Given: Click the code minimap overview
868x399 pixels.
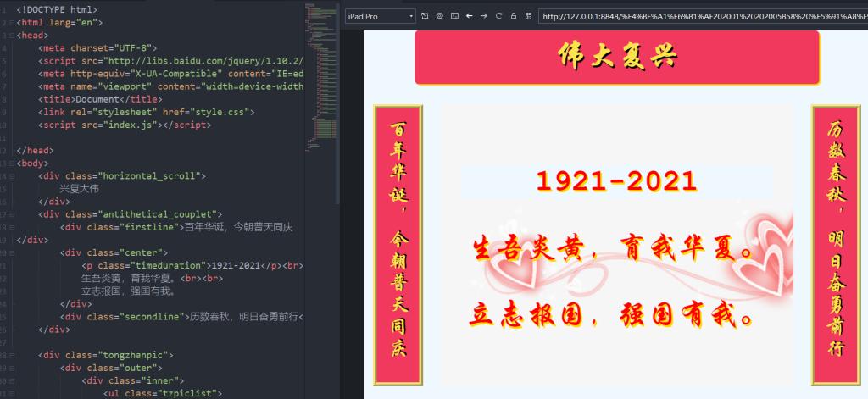Looking at the screenshot, I should click(x=322, y=85).
